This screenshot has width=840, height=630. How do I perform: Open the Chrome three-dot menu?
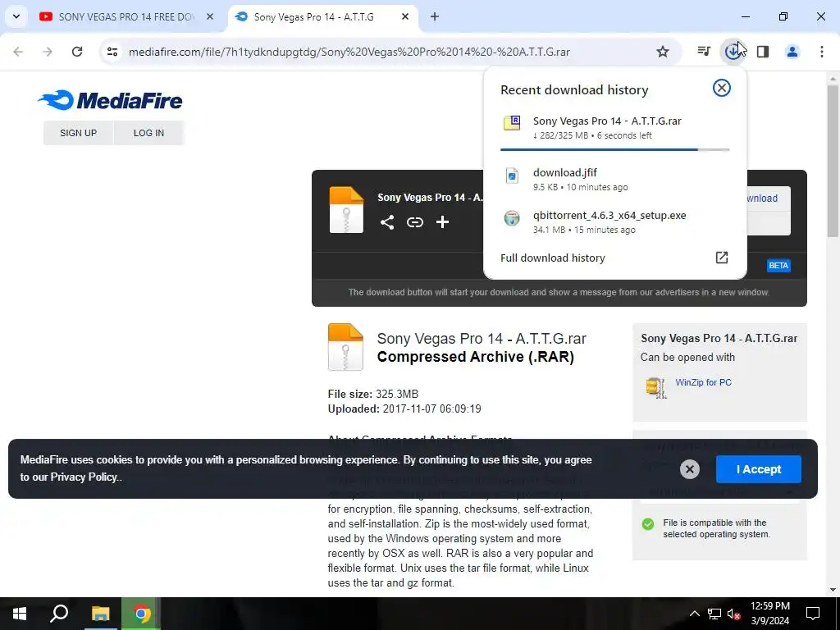821,52
